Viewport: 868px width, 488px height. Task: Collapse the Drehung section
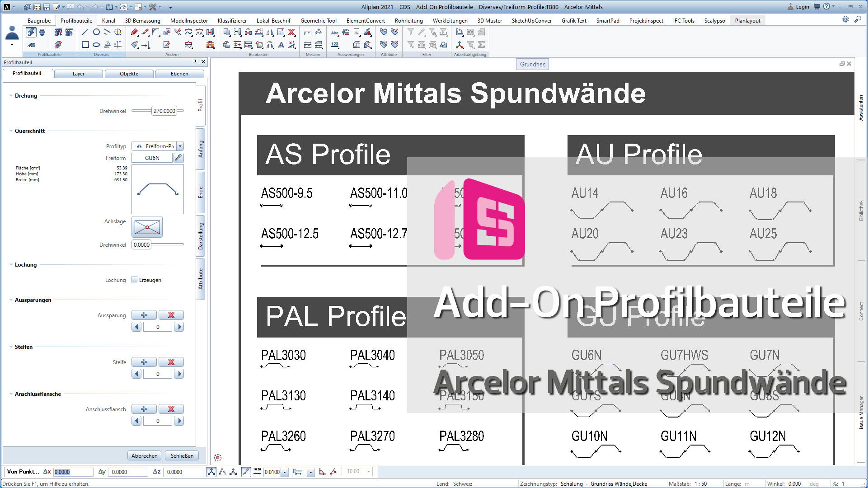(x=10, y=96)
